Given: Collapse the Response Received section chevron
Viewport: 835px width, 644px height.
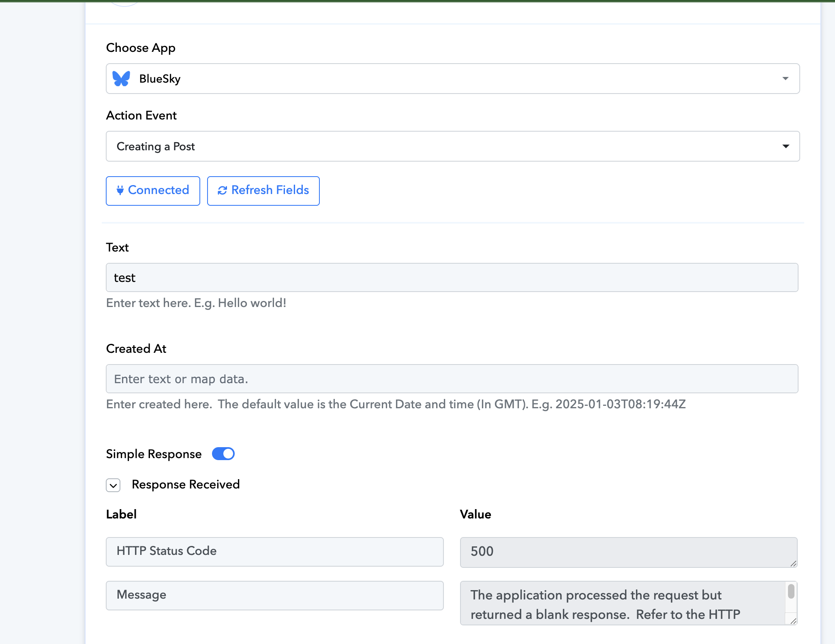Looking at the screenshot, I should (113, 485).
